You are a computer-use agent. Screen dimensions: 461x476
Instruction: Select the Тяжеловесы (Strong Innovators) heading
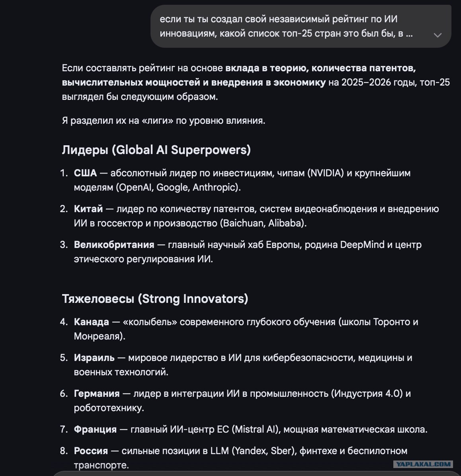pyautogui.click(x=155, y=299)
